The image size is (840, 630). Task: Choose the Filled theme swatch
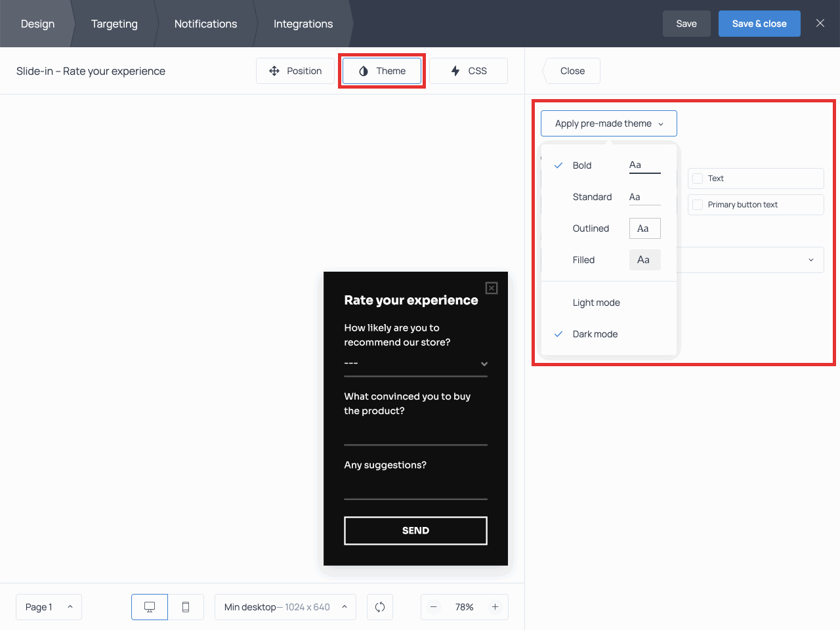pyautogui.click(x=644, y=260)
